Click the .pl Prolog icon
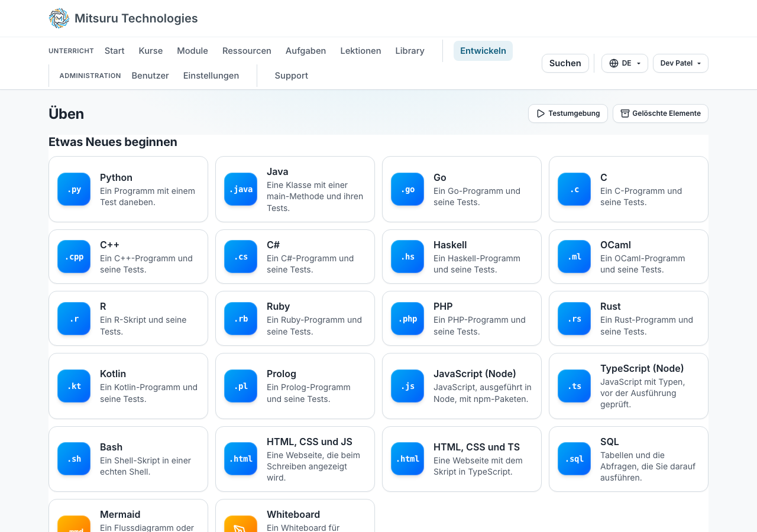The image size is (757, 532). (241, 386)
